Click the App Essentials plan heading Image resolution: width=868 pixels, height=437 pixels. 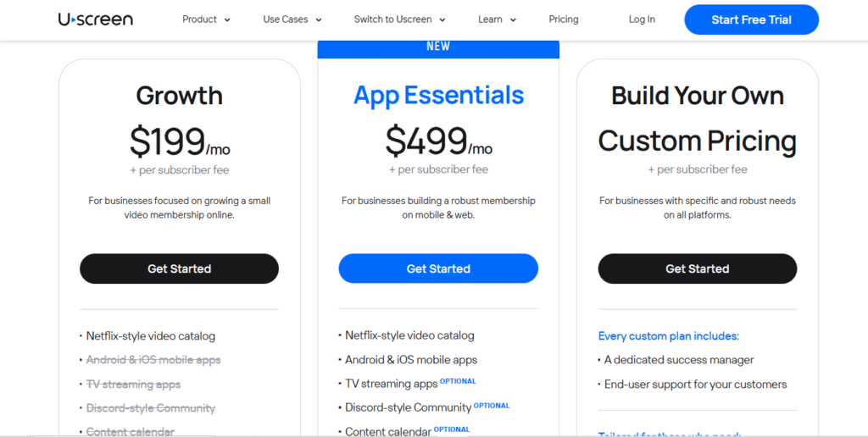pyautogui.click(x=438, y=95)
